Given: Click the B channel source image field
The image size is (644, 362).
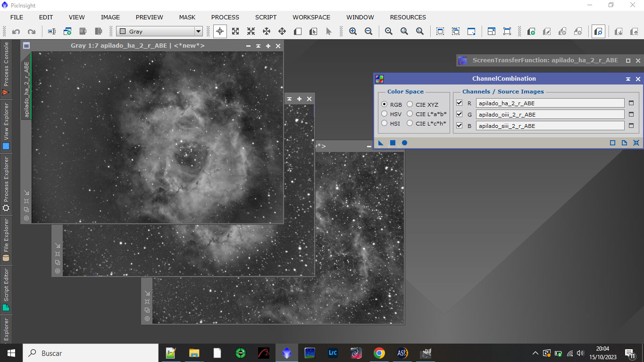Looking at the screenshot, I should [550, 126].
